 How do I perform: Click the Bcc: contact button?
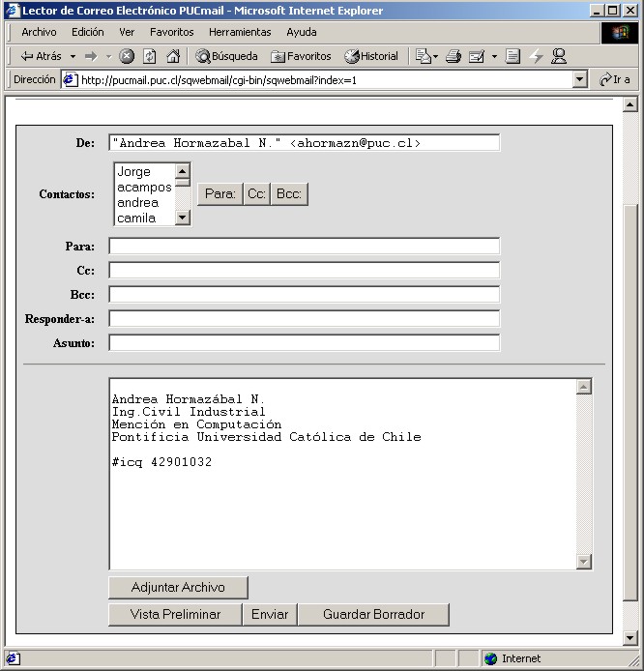coord(289,193)
